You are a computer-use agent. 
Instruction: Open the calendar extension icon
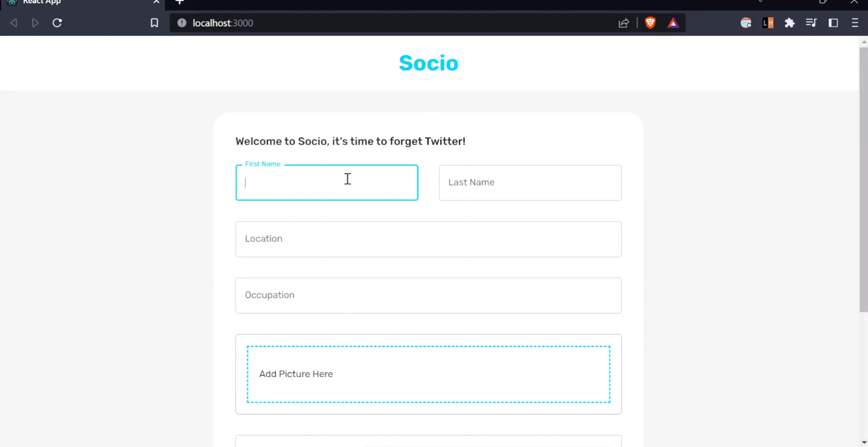click(746, 23)
